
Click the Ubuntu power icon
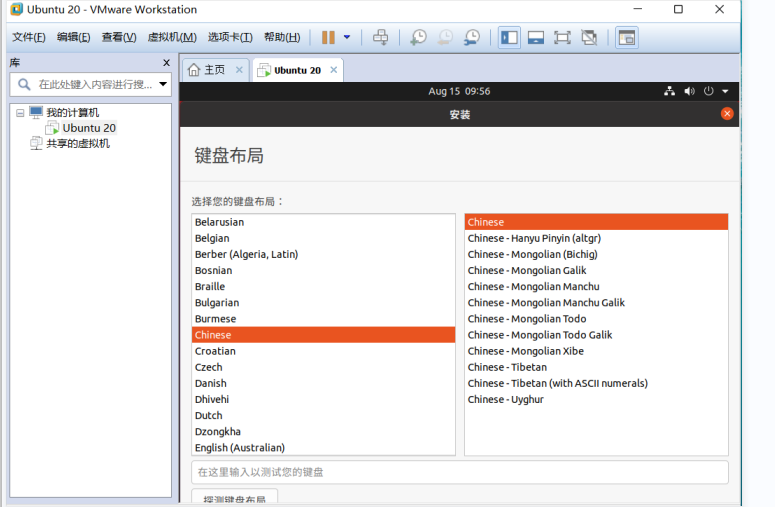(708, 91)
